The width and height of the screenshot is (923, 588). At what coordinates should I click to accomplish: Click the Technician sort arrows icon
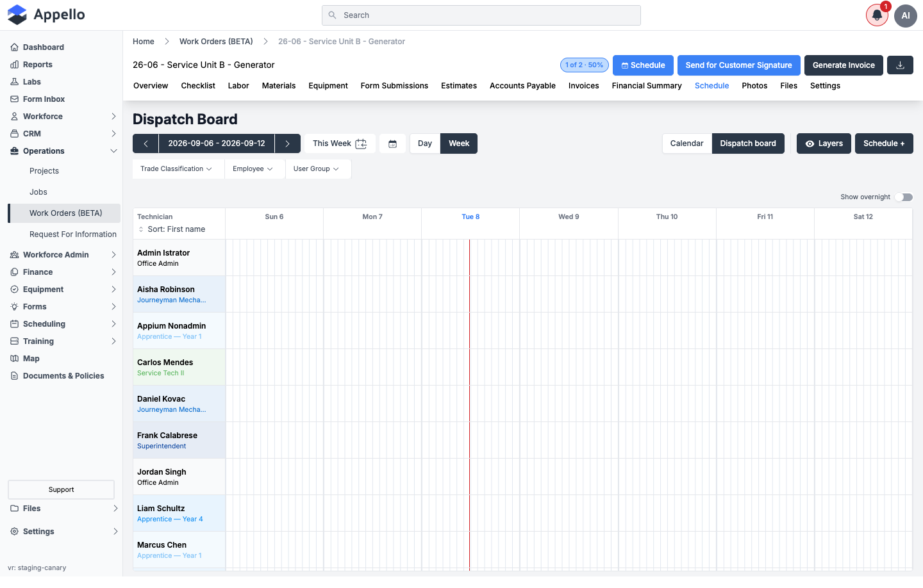click(141, 229)
